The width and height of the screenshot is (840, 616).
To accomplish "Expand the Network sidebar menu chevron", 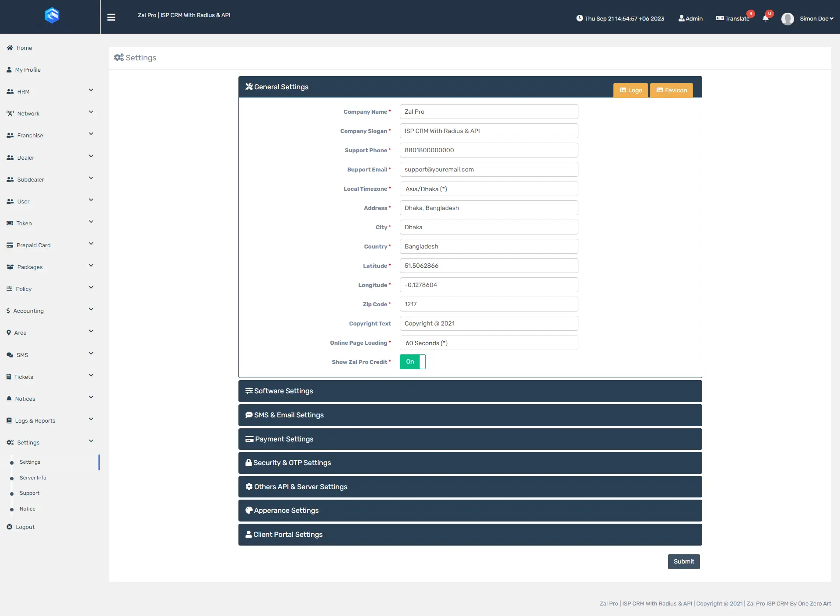I will (x=91, y=112).
